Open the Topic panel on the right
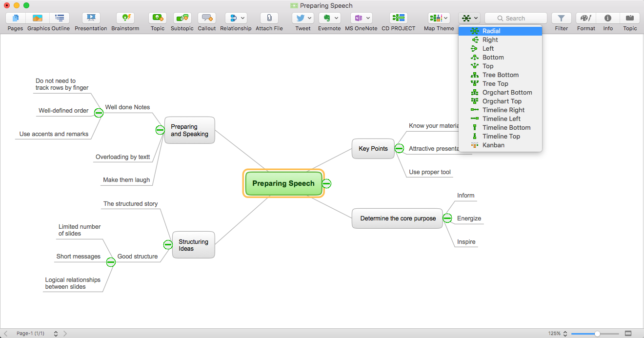The height and width of the screenshot is (338, 644). coord(630,18)
